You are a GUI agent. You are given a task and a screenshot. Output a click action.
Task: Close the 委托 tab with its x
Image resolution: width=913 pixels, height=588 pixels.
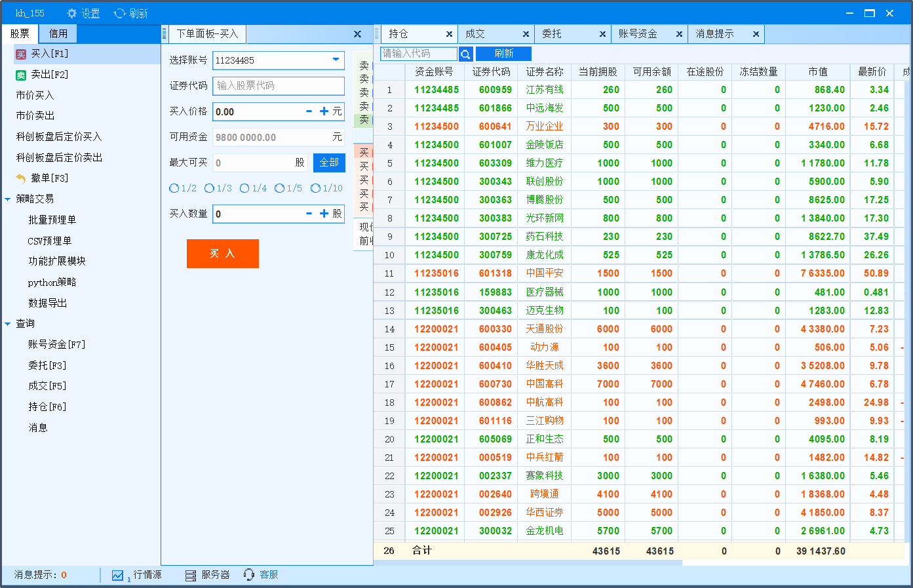coord(602,34)
